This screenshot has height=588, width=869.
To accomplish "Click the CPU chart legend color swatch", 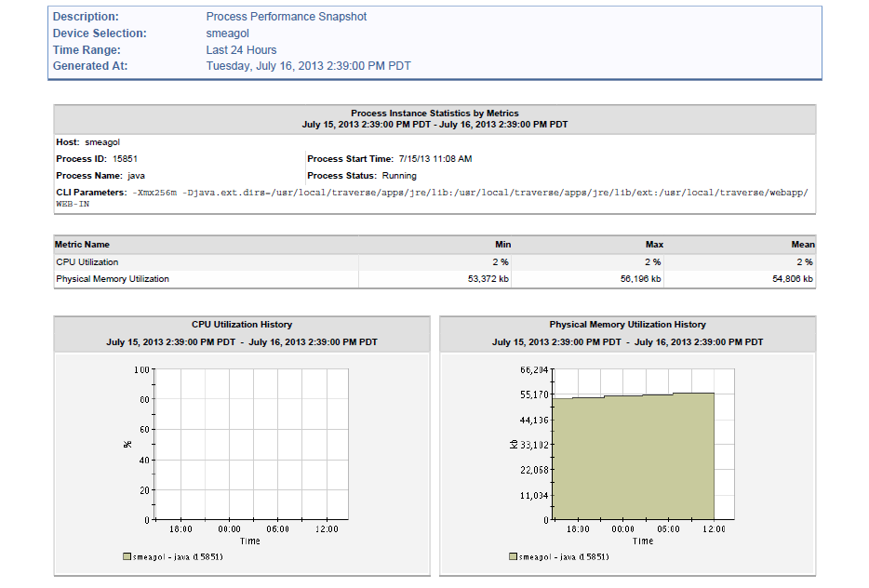I will point(127,556).
